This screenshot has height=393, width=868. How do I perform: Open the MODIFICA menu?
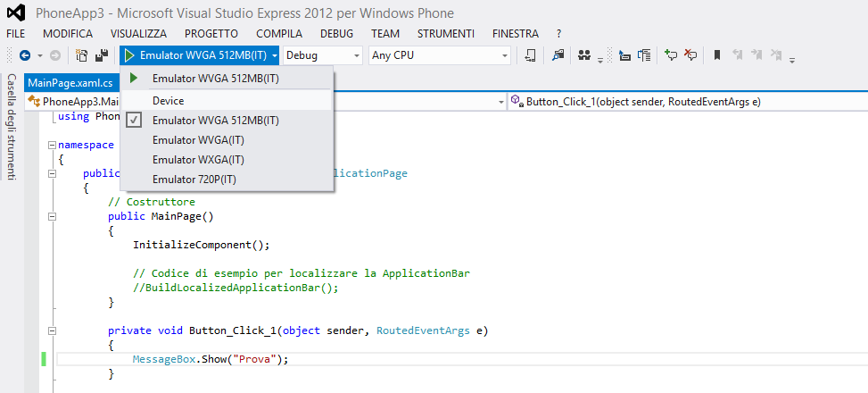click(68, 34)
